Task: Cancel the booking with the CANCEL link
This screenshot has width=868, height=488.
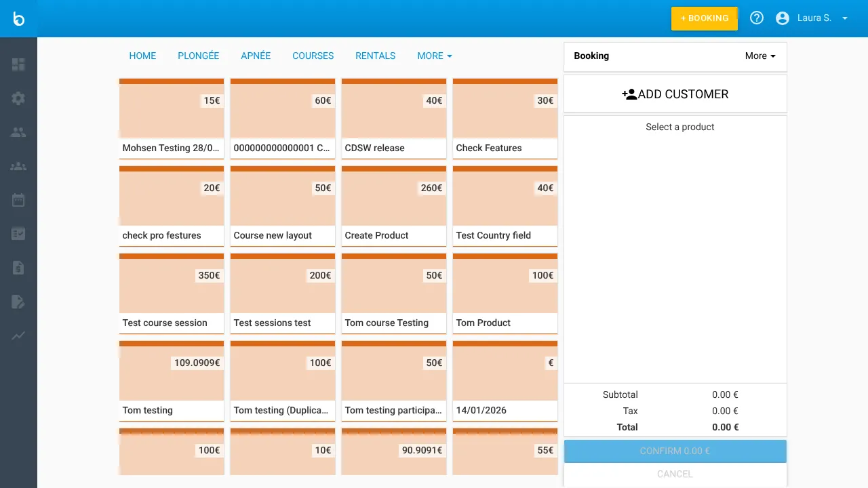Action: click(675, 474)
